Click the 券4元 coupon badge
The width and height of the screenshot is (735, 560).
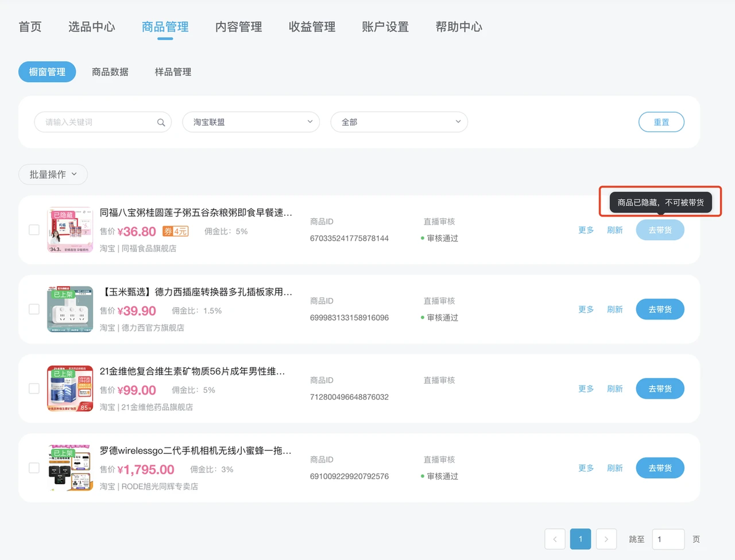coord(175,231)
